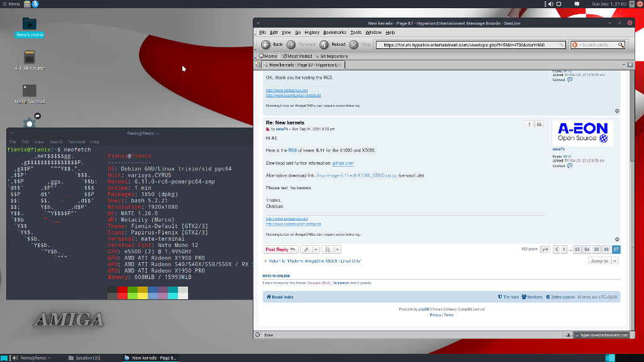Click the Most Visited bookmark

click(297, 56)
